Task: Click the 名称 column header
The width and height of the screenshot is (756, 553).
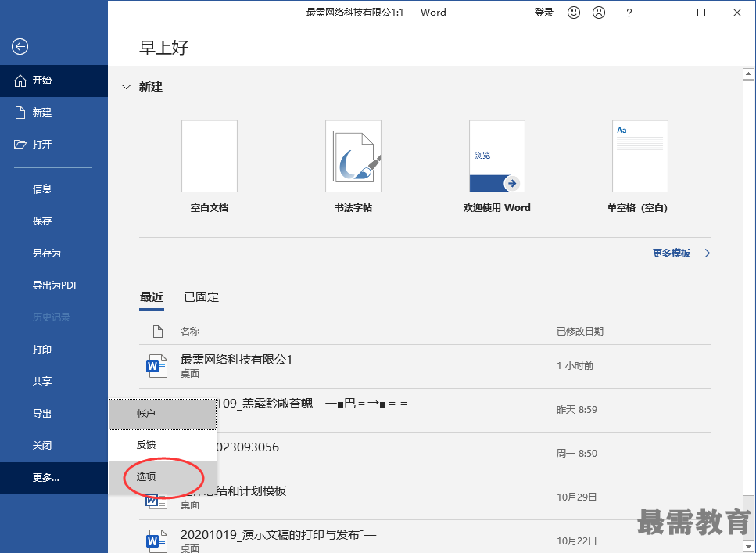Action: [190, 332]
